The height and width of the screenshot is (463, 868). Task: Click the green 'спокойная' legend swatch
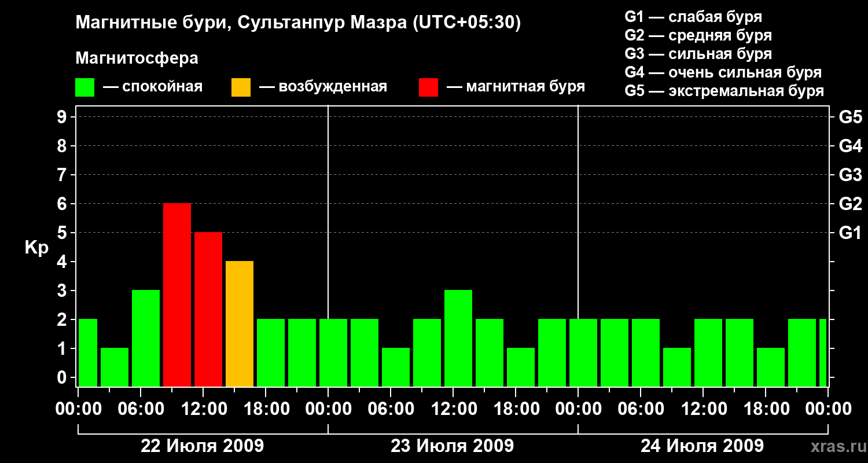[x=85, y=87]
